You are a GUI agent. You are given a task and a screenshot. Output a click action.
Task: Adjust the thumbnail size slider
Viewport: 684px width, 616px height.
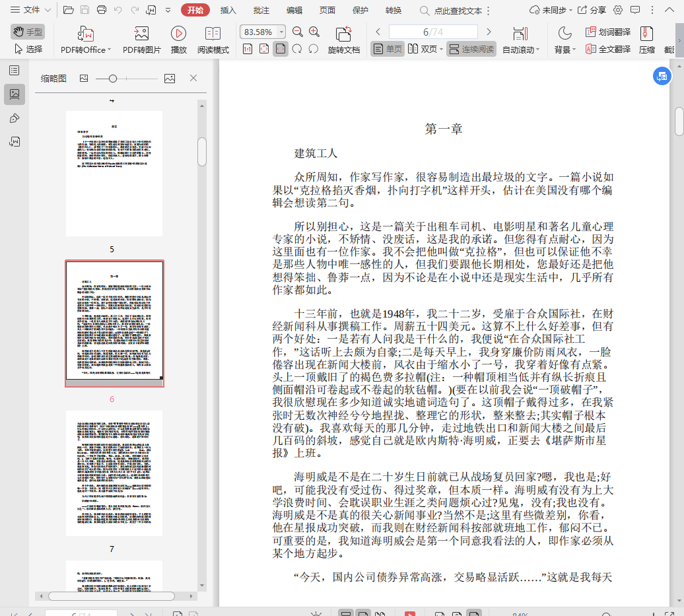[x=112, y=79]
